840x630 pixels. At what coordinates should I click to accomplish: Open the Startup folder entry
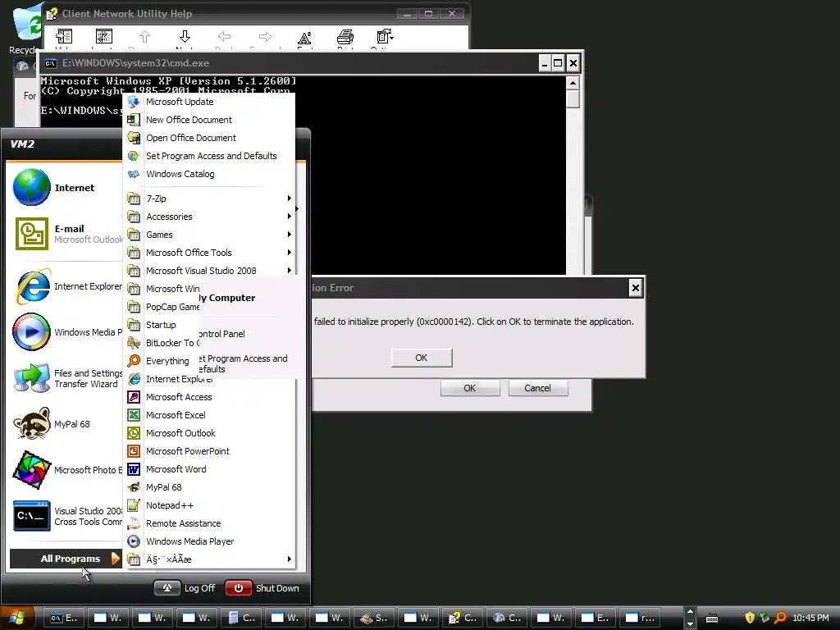(161, 325)
